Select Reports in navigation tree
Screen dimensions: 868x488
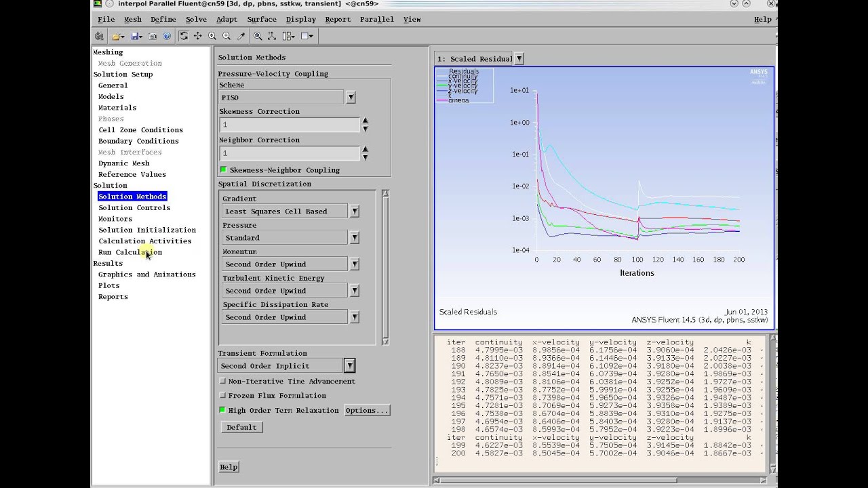coord(113,296)
